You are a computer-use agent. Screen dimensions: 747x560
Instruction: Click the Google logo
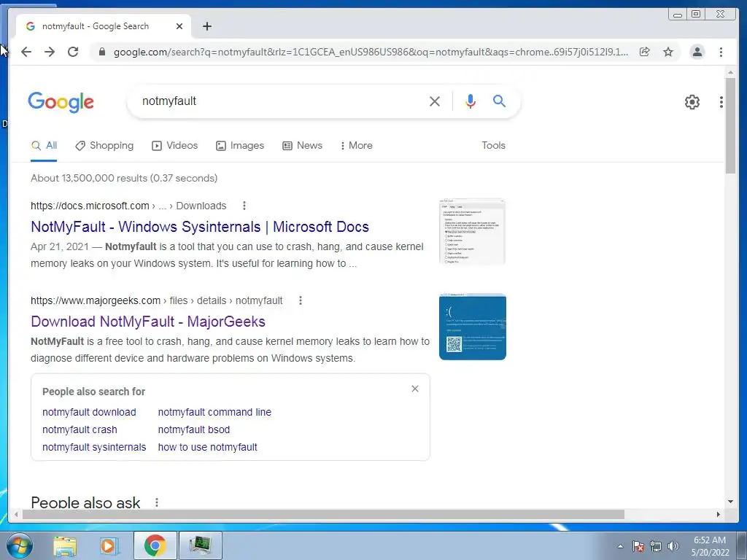tap(61, 102)
